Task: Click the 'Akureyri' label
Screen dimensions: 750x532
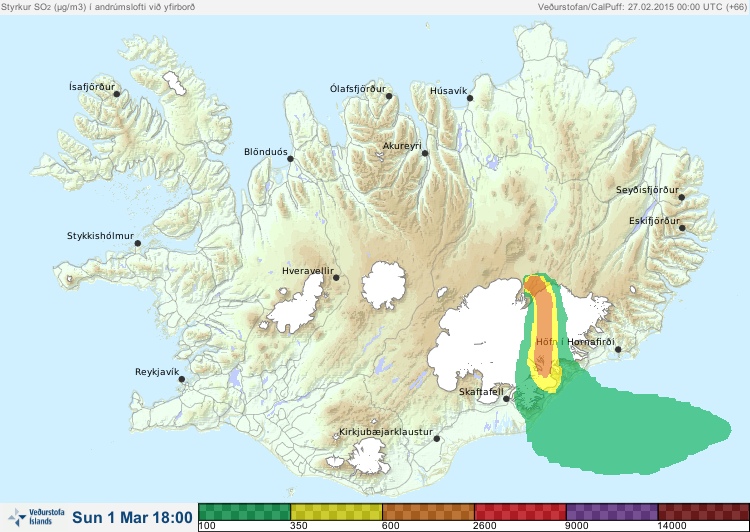Action: [402, 146]
